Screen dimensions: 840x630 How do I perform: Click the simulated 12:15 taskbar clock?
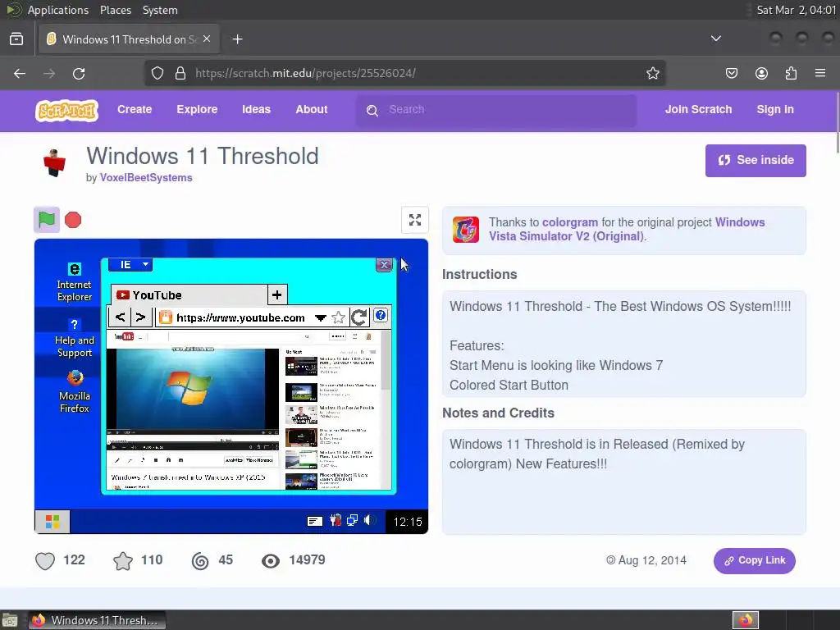408,522
